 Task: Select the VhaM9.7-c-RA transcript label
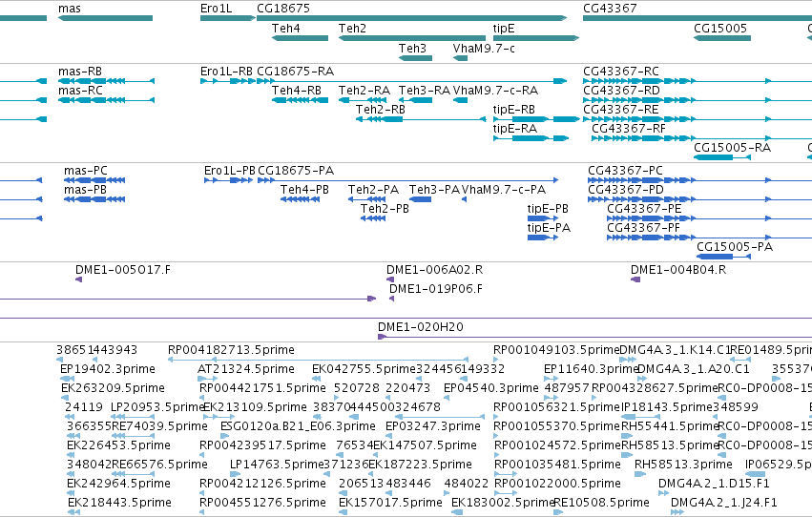[495, 91]
